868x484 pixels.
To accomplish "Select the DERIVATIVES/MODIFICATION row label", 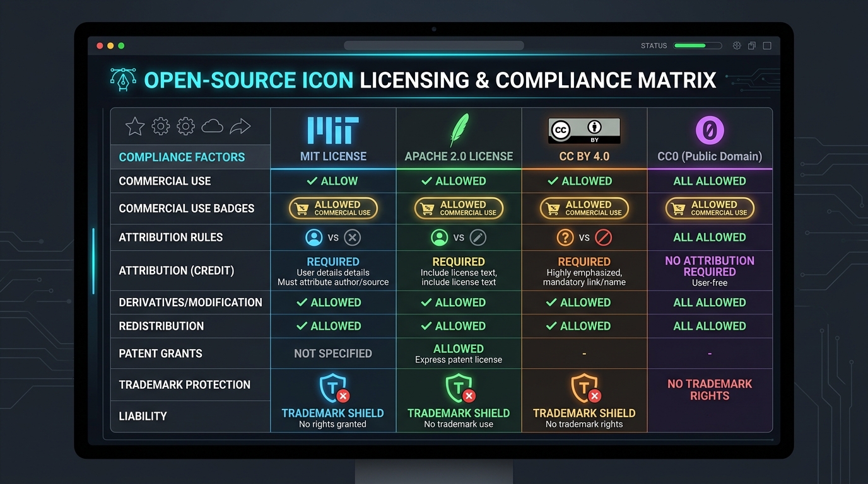I will click(x=191, y=302).
